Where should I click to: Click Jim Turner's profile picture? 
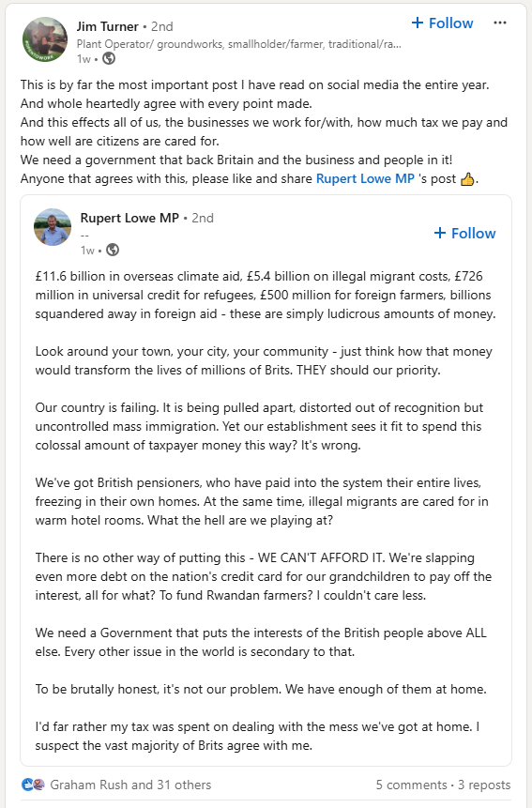(45, 39)
